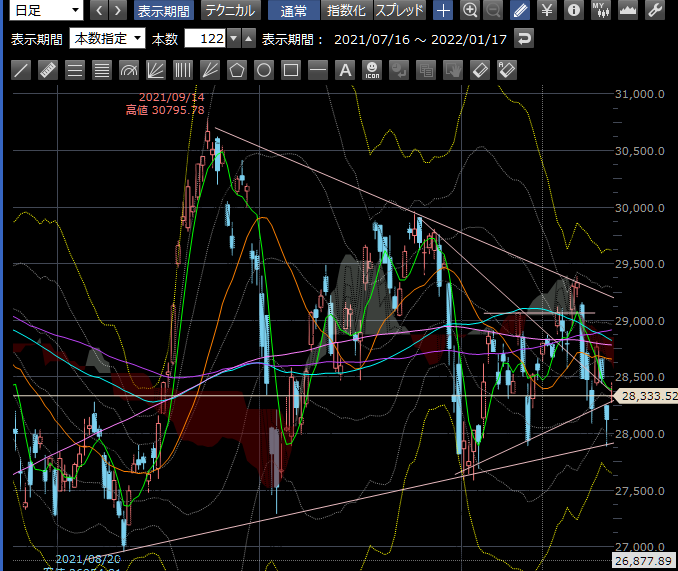The width and height of the screenshot is (678, 571).
Task: Click the 通常 normal mode button
Action: click(x=294, y=11)
